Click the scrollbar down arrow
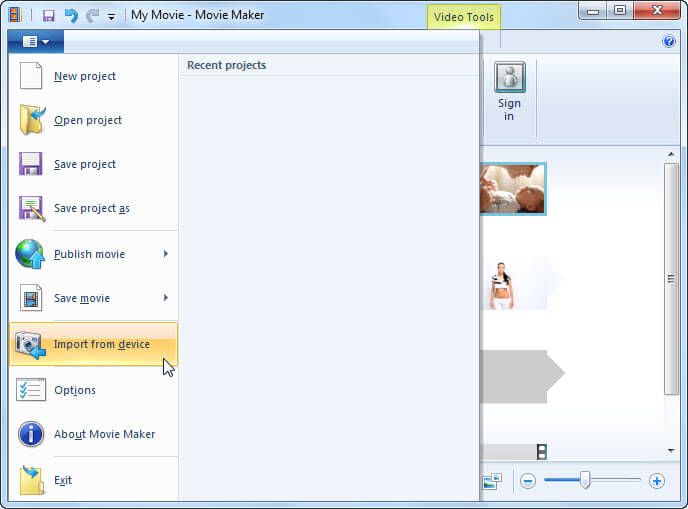The image size is (688, 509). coord(671,450)
